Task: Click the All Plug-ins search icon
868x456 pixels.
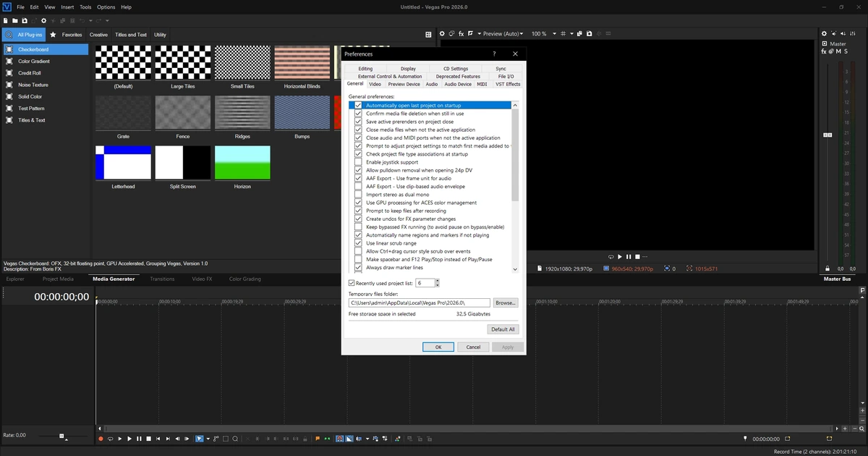Action: tap(9, 34)
